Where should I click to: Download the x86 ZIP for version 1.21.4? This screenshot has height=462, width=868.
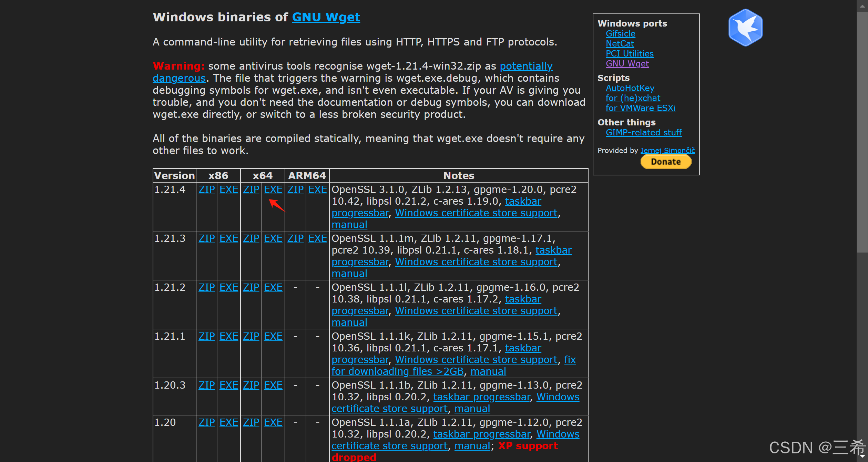[x=206, y=189]
